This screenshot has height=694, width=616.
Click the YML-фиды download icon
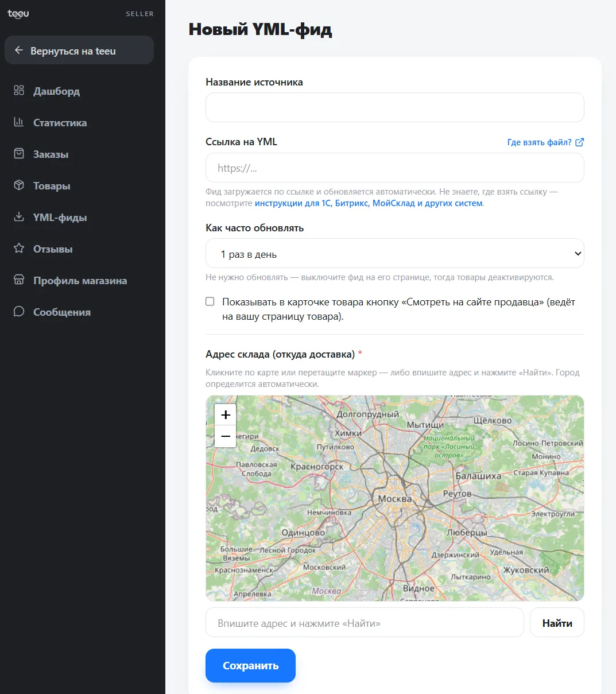pyautogui.click(x=19, y=217)
